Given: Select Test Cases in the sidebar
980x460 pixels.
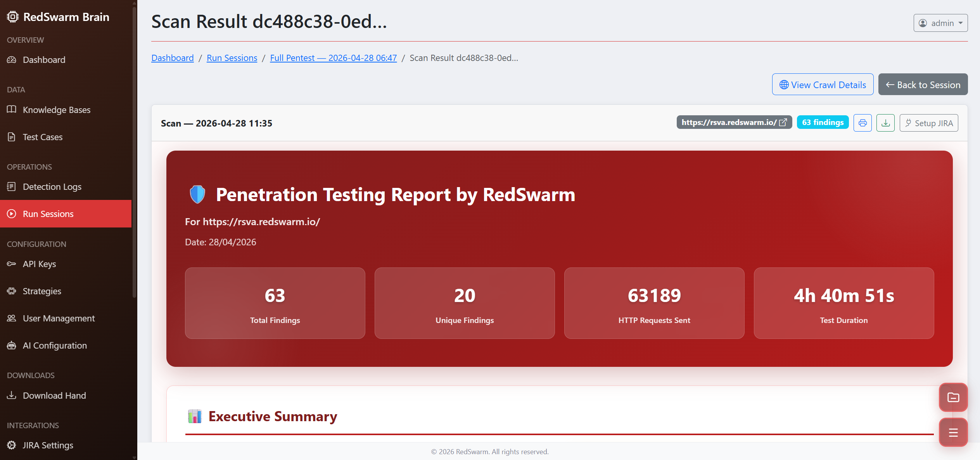Looking at the screenshot, I should pyautogui.click(x=42, y=137).
